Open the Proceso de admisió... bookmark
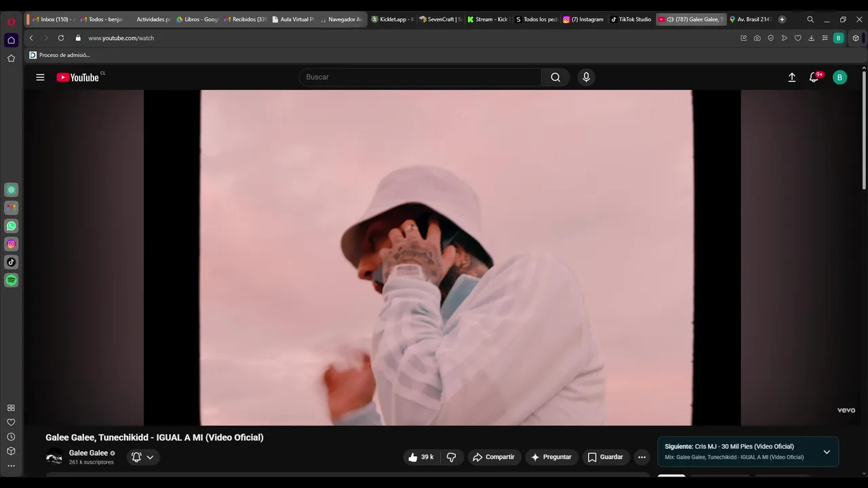This screenshot has width=868, height=488. coord(60,55)
